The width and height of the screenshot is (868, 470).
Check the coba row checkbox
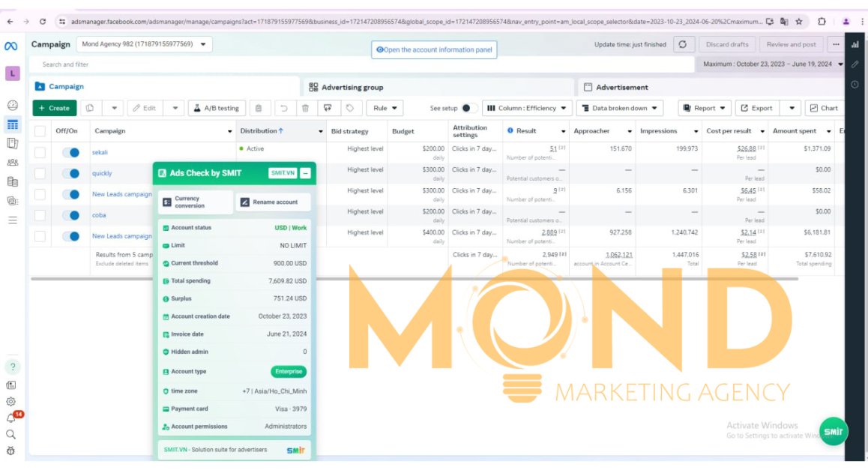[x=40, y=215]
